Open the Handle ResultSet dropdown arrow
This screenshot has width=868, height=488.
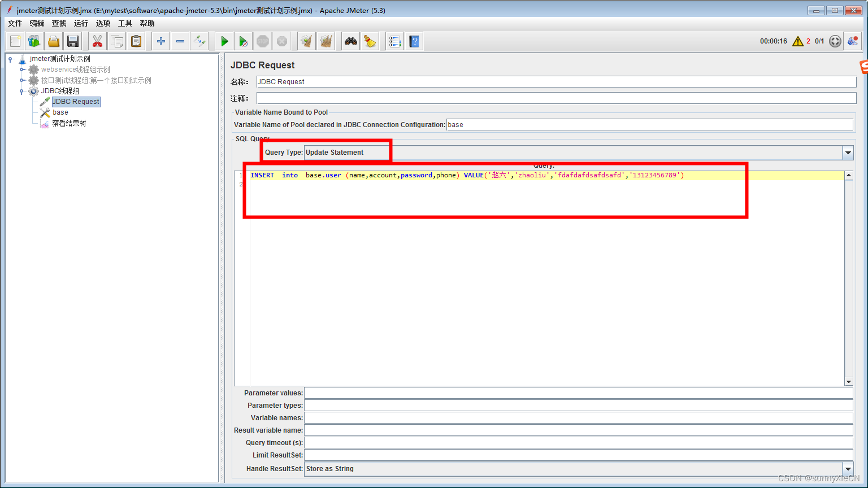point(848,469)
